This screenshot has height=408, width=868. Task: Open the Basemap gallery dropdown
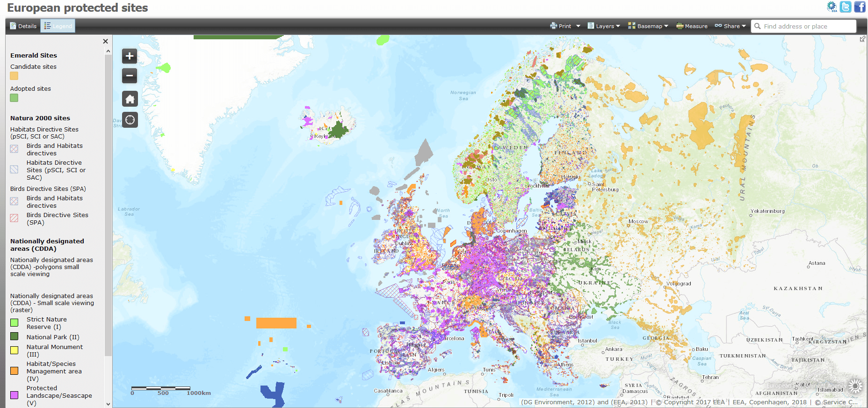point(648,26)
